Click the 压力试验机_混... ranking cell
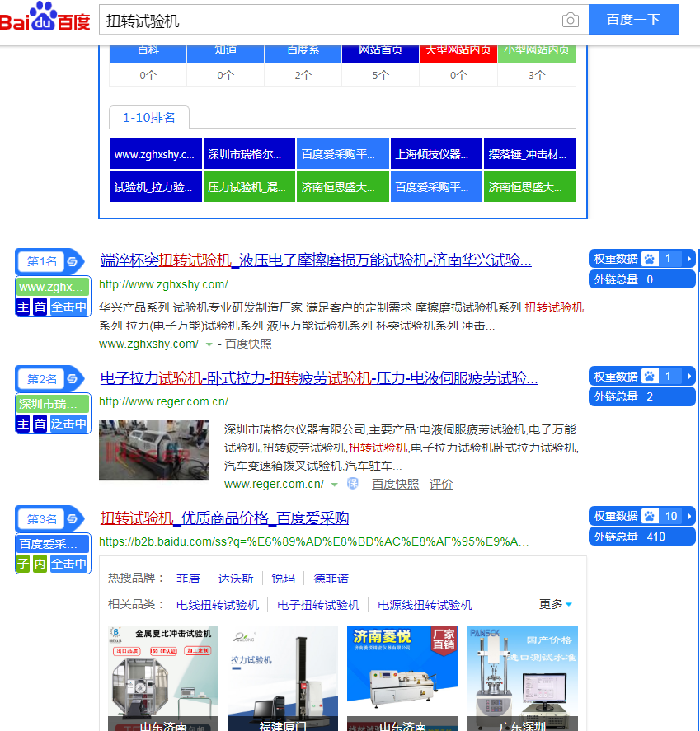This screenshot has height=731, width=700. click(x=249, y=186)
